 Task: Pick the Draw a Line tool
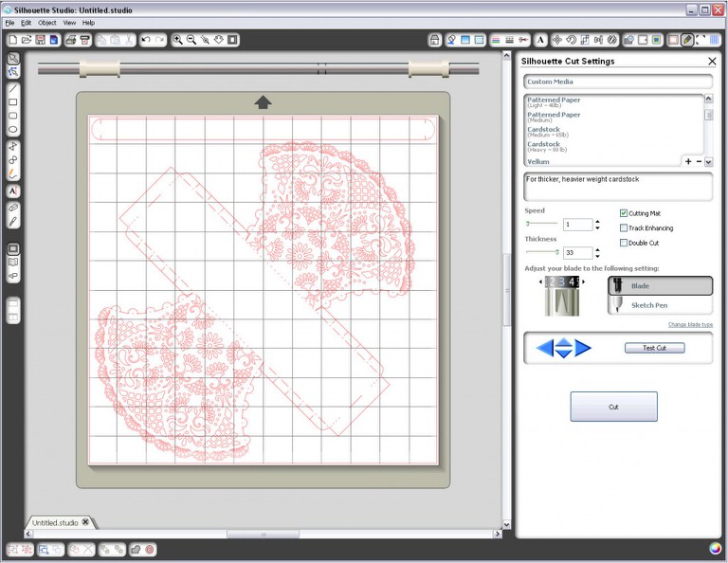click(x=13, y=88)
